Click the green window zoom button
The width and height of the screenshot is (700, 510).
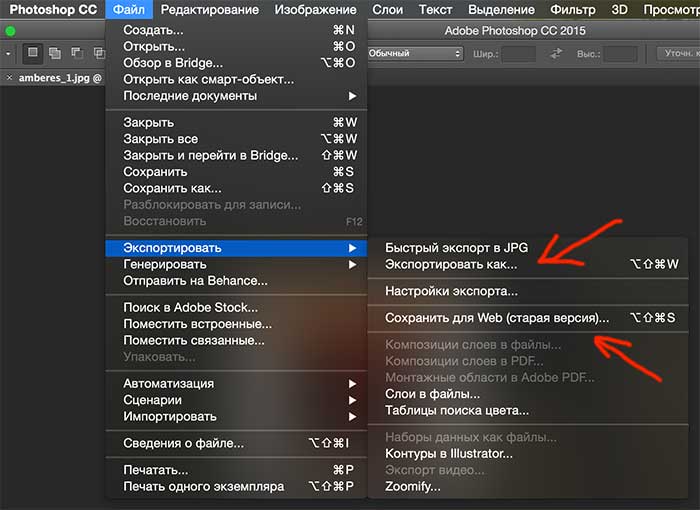pos(10,31)
